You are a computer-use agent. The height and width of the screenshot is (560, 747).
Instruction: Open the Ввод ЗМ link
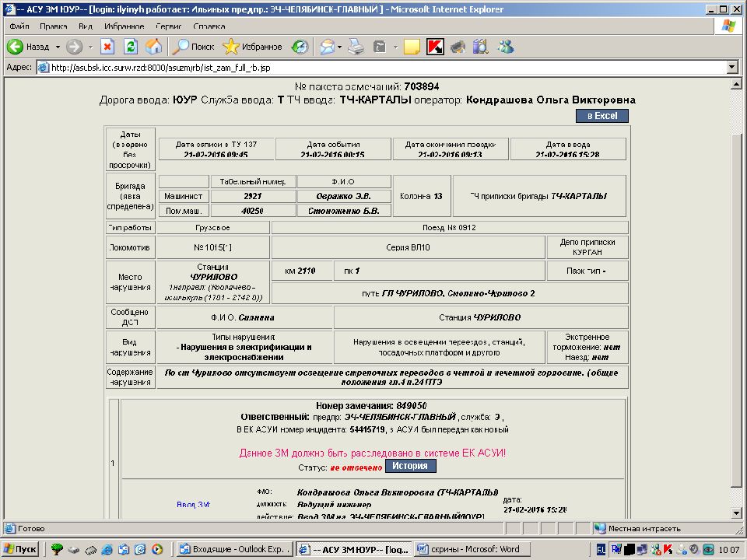coord(194,504)
